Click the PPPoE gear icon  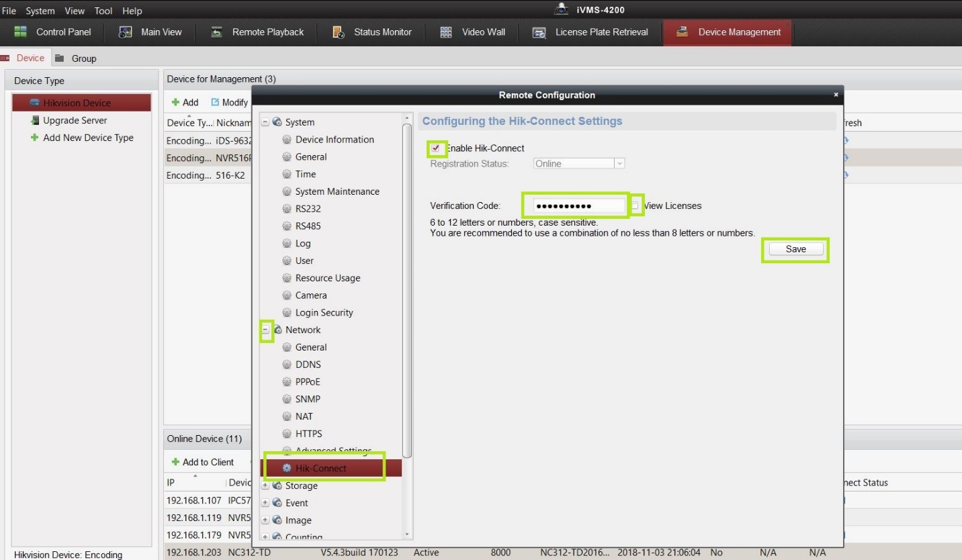pyautogui.click(x=287, y=382)
